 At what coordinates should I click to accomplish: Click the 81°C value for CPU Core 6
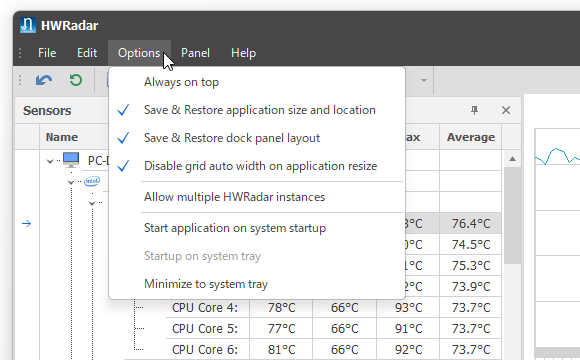click(x=281, y=349)
